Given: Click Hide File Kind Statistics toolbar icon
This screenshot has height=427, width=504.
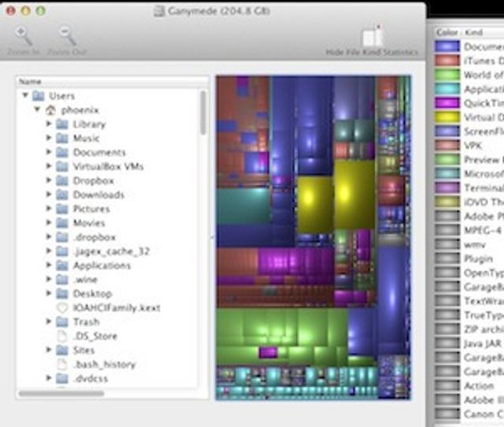Looking at the screenshot, I should [372, 36].
